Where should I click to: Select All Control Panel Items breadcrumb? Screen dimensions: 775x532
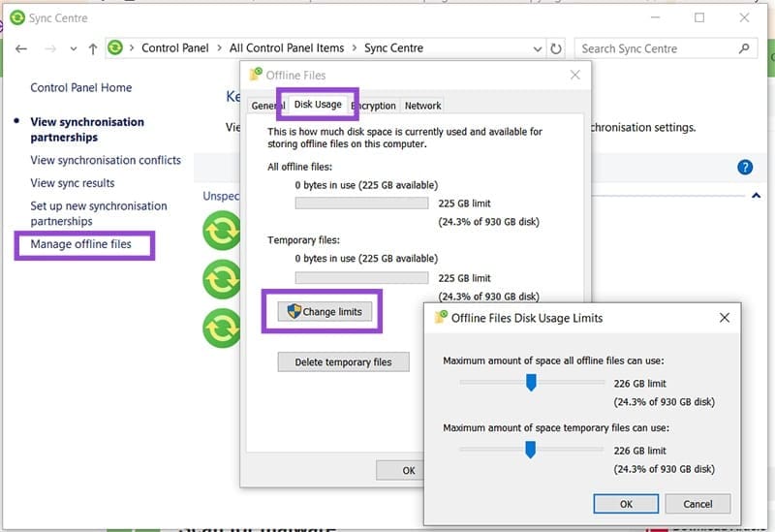click(x=287, y=47)
